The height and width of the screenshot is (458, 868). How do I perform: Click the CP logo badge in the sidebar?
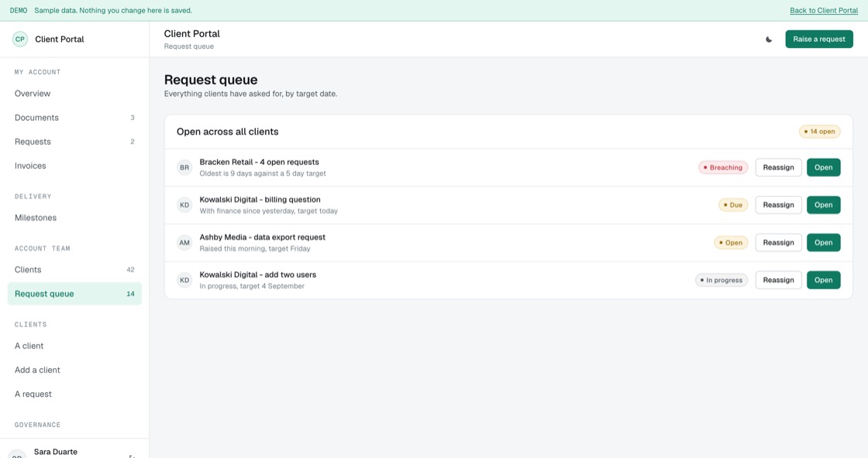coord(20,40)
